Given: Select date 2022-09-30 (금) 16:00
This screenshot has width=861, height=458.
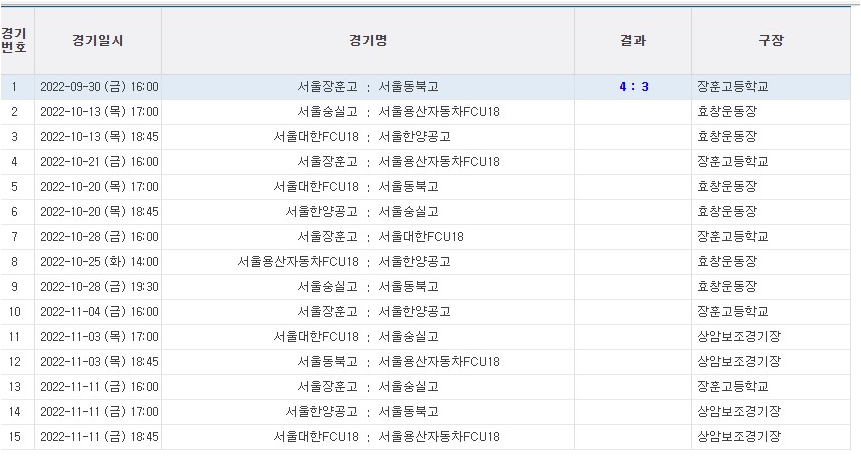Looking at the screenshot, I should point(99,87).
